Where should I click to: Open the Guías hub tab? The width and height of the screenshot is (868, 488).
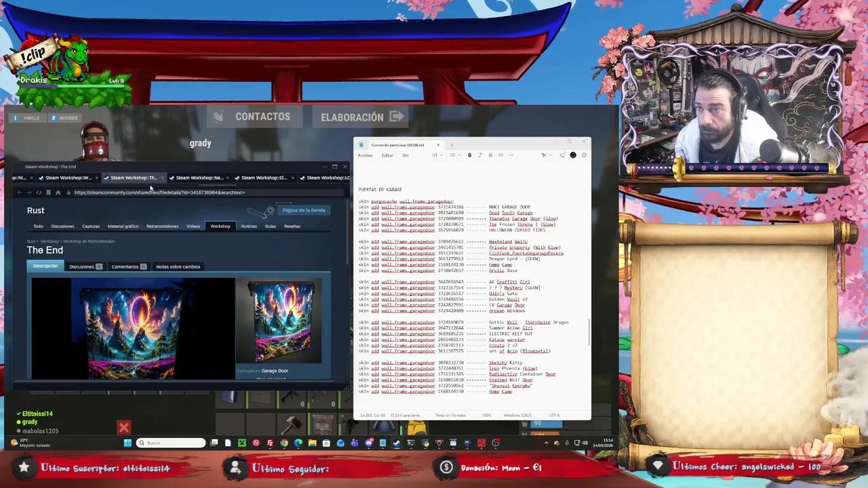pos(271,226)
